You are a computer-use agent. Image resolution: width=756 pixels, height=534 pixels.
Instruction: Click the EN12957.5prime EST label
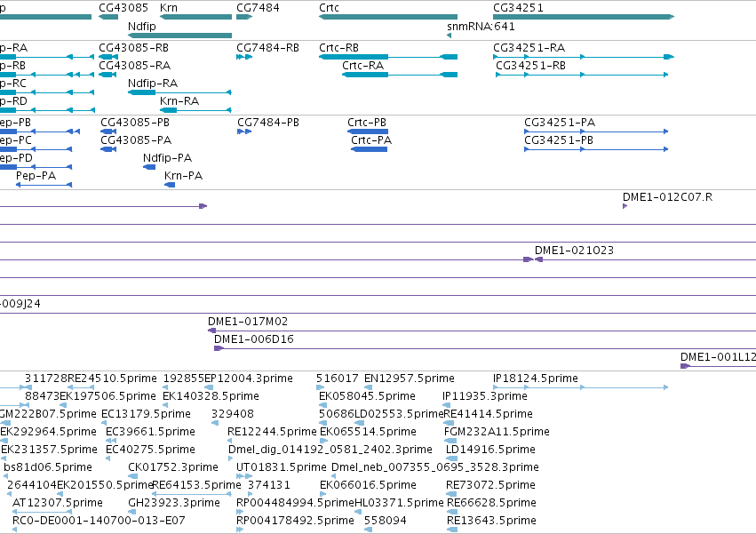[x=409, y=379]
